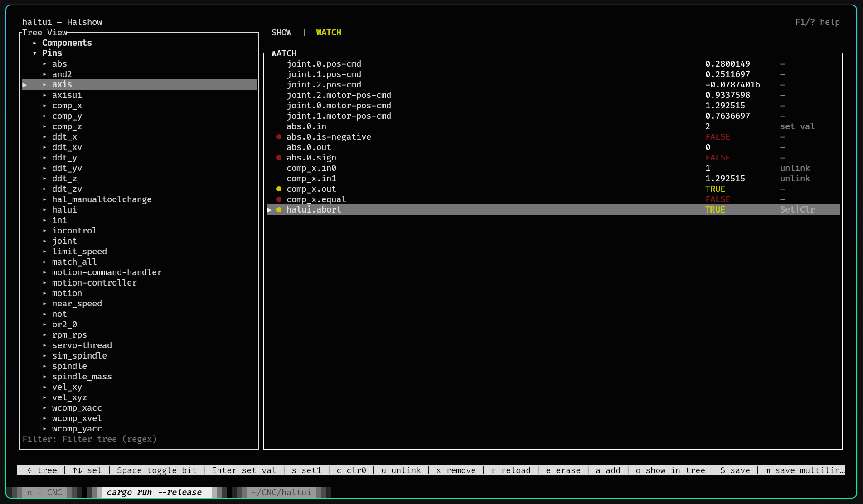Expand the joint pin group

click(44, 241)
